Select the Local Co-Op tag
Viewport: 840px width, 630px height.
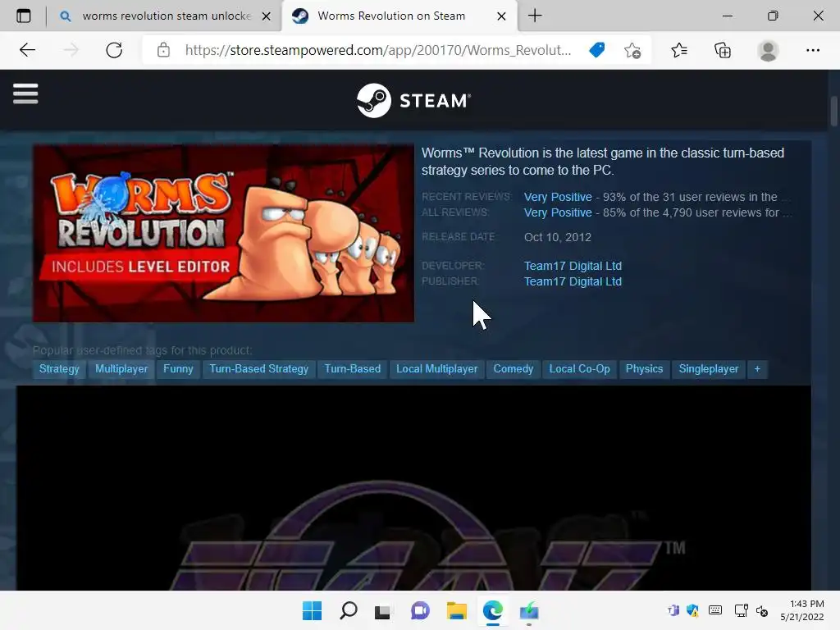(x=579, y=368)
